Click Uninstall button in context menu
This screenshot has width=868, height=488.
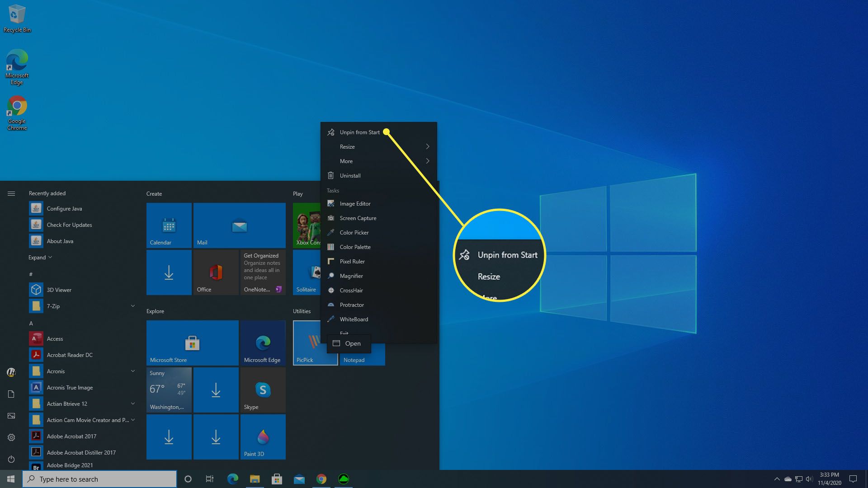(x=350, y=175)
